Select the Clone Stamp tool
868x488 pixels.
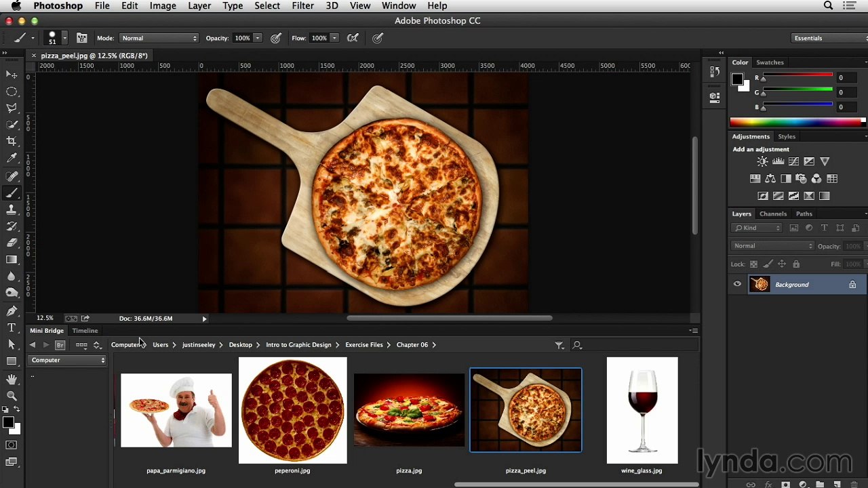pyautogui.click(x=12, y=209)
